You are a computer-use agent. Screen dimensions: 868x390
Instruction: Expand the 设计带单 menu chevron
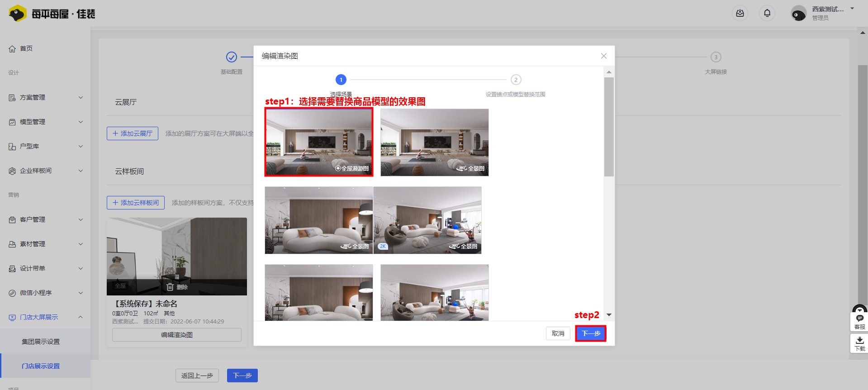point(81,268)
